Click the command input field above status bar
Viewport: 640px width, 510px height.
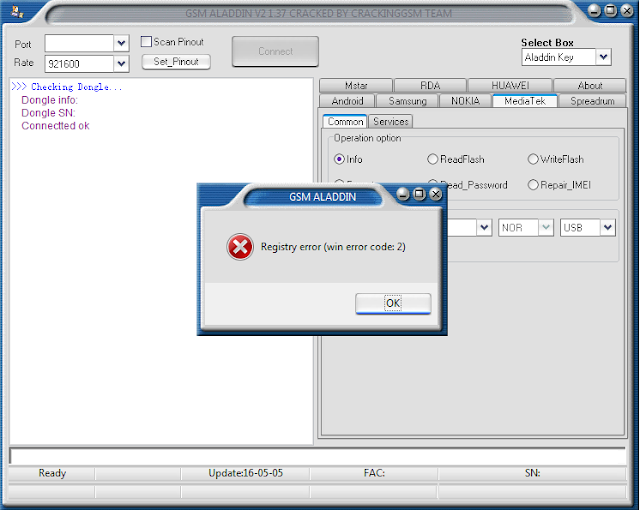(318, 456)
